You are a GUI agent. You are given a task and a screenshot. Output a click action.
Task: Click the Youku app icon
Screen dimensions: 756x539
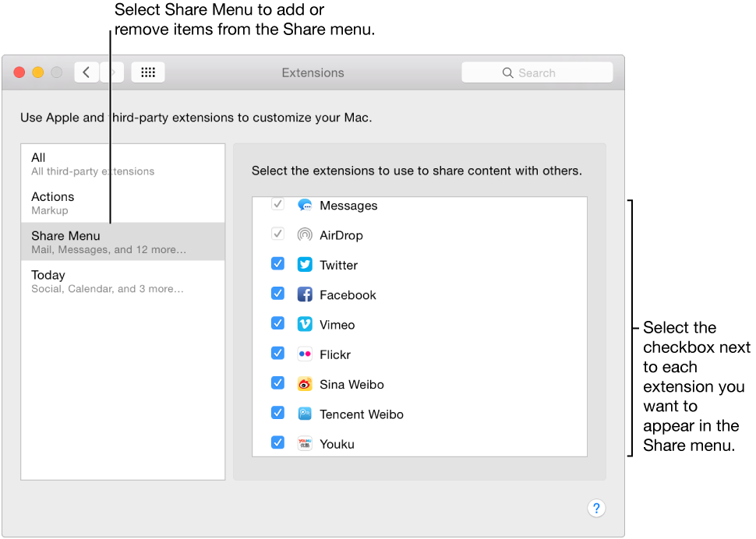pyautogui.click(x=304, y=443)
